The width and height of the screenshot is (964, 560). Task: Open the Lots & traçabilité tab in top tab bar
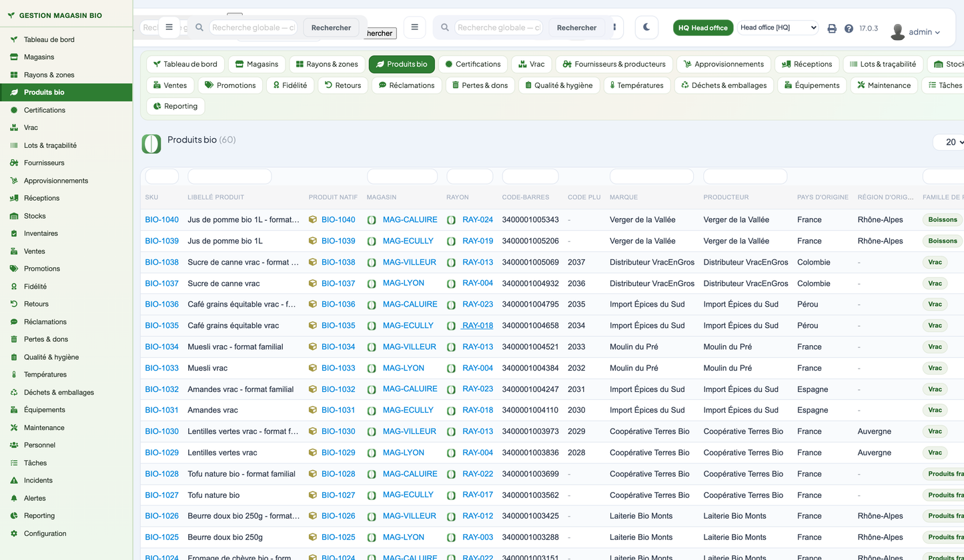point(883,64)
